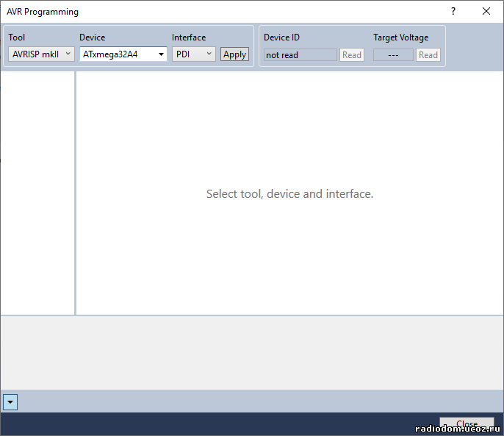Click the Interface label
The height and width of the screenshot is (436, 504).
pyautogui.click(x=189, y=37)
